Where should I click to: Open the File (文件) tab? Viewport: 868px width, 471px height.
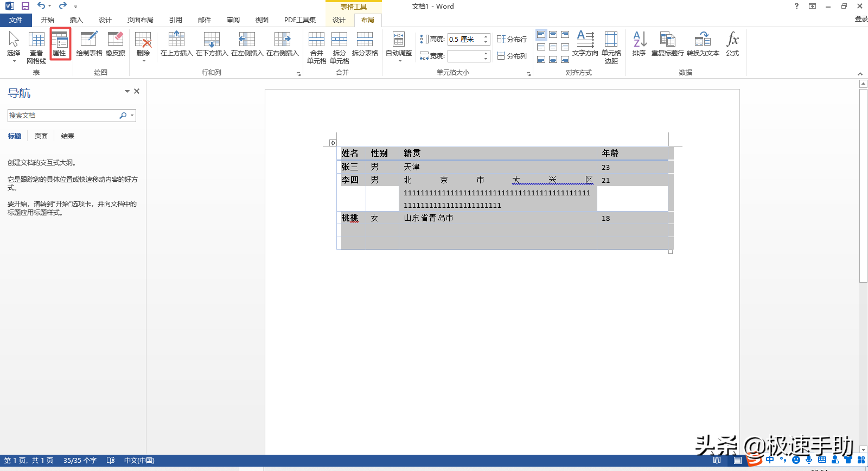16,20
